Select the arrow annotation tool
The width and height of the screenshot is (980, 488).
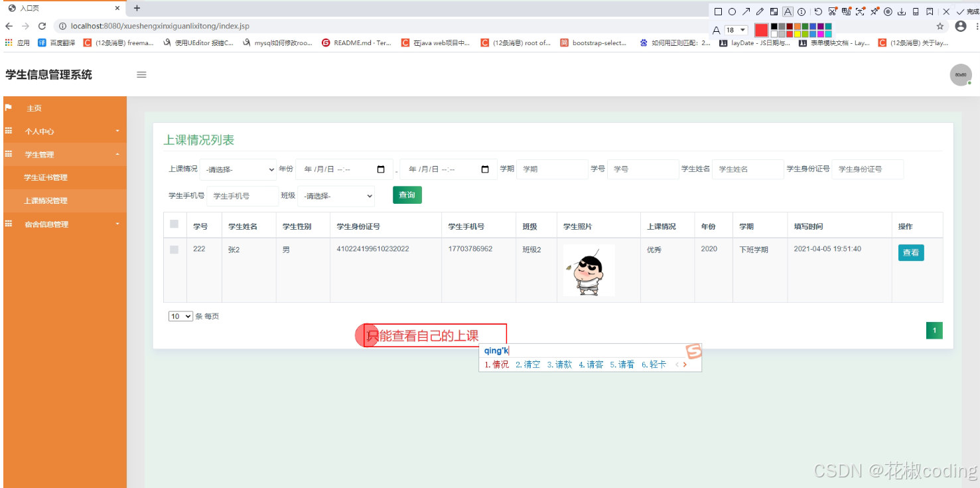click(x=746, y=11)
